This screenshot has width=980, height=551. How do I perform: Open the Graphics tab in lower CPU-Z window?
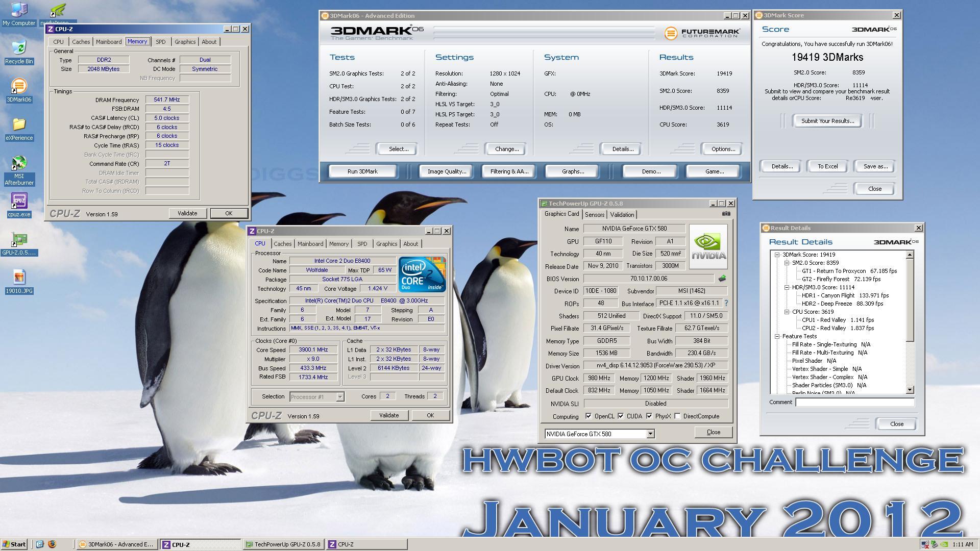(x=386, y=244)
